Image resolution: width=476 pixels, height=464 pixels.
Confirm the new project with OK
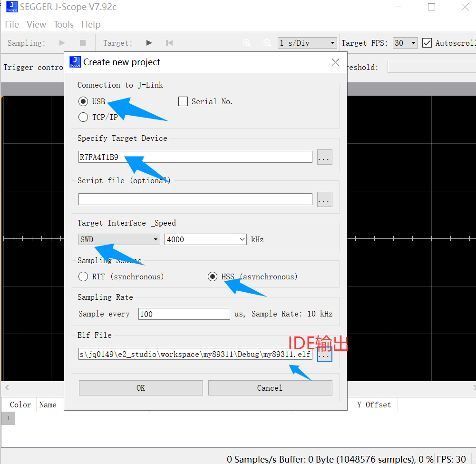141,388
